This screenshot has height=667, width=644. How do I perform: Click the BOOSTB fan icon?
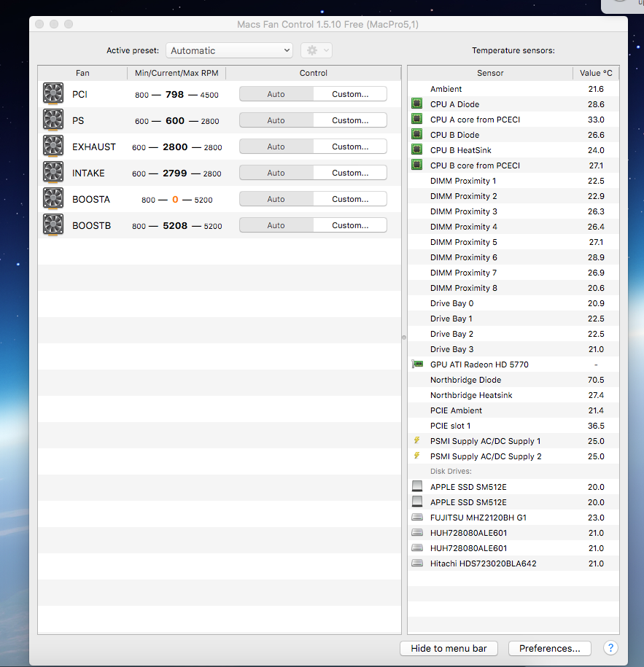tap(53, 225)
